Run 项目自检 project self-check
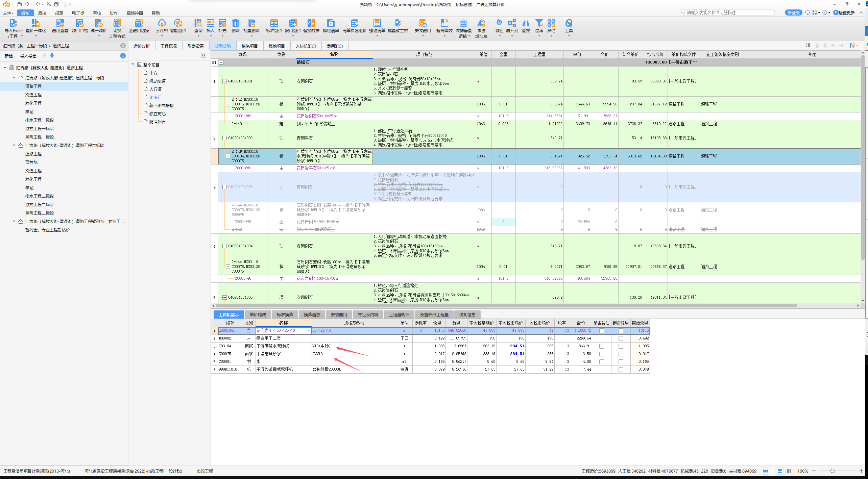This screenshot has height=479, width=868. tap(80, 23)
